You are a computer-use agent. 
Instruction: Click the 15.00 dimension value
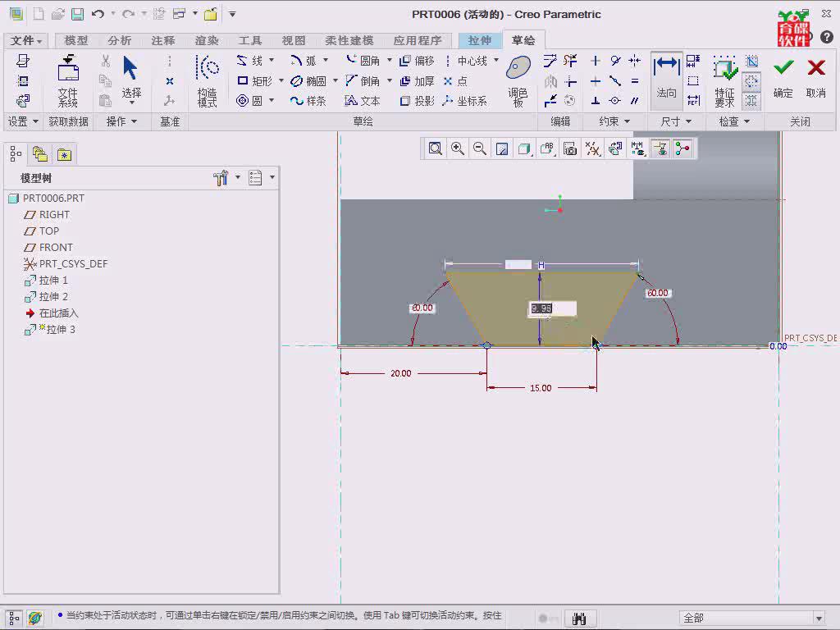(x=541, y=388)
